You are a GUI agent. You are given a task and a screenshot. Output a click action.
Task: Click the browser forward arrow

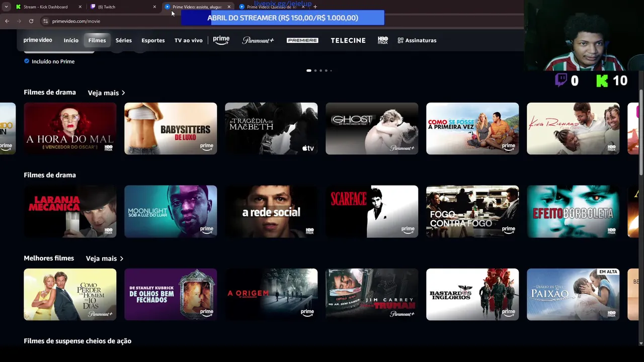point(19,21)
